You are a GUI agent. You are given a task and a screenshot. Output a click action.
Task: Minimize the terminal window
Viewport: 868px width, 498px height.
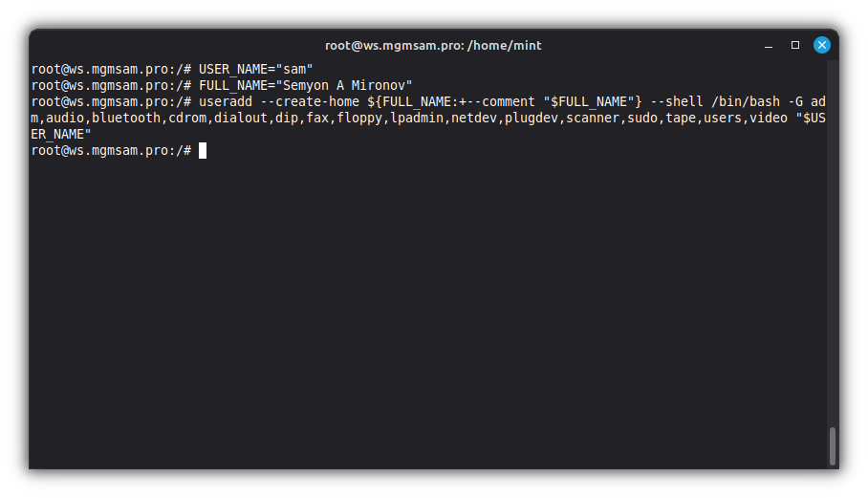click(769, 45)
